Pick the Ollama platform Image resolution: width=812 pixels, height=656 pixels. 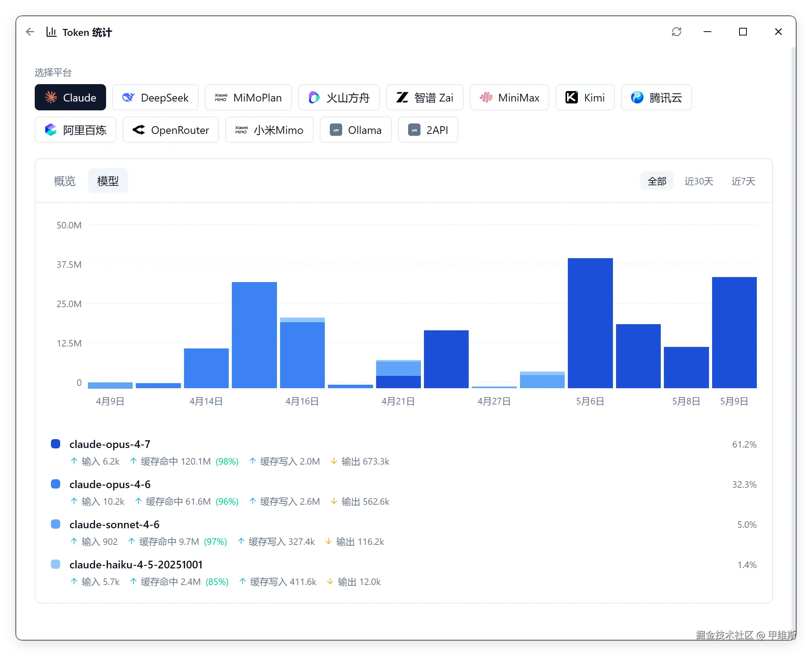(x=356, y=130)
